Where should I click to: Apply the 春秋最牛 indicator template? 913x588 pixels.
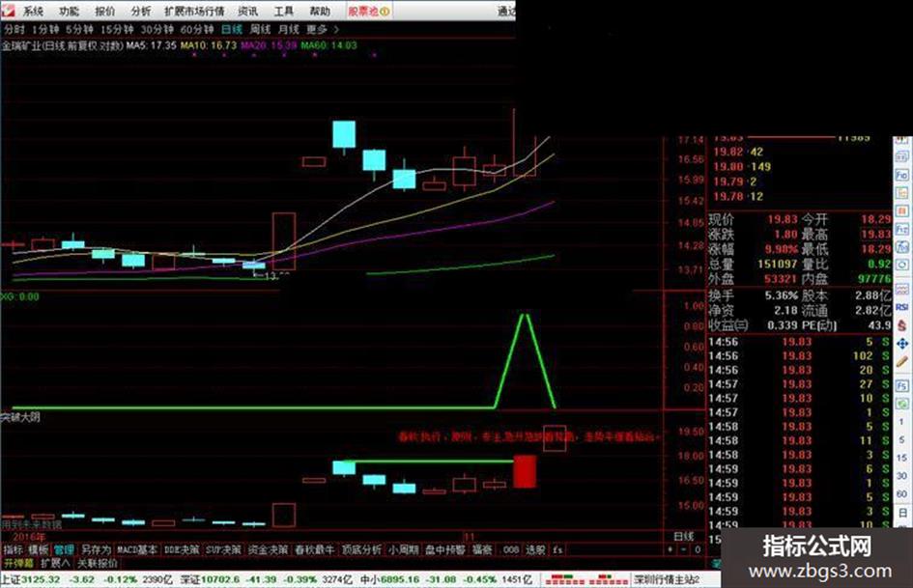(x=314, y=549)
